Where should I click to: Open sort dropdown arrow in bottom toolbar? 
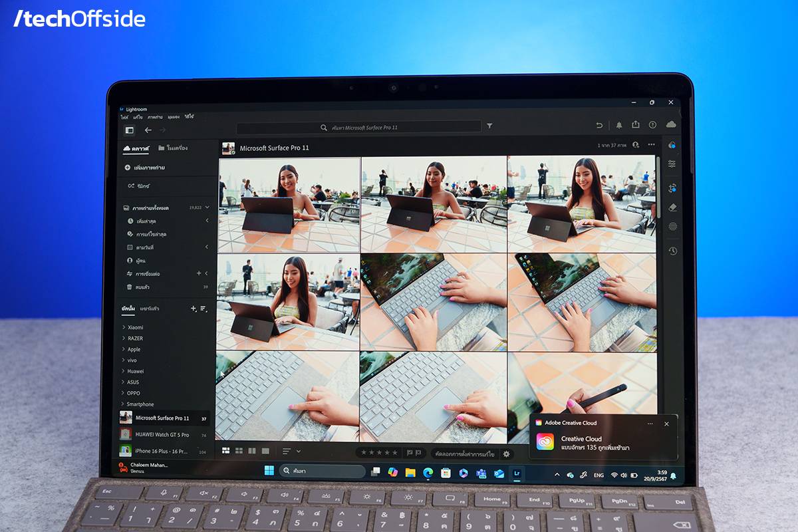coord(299,451)
